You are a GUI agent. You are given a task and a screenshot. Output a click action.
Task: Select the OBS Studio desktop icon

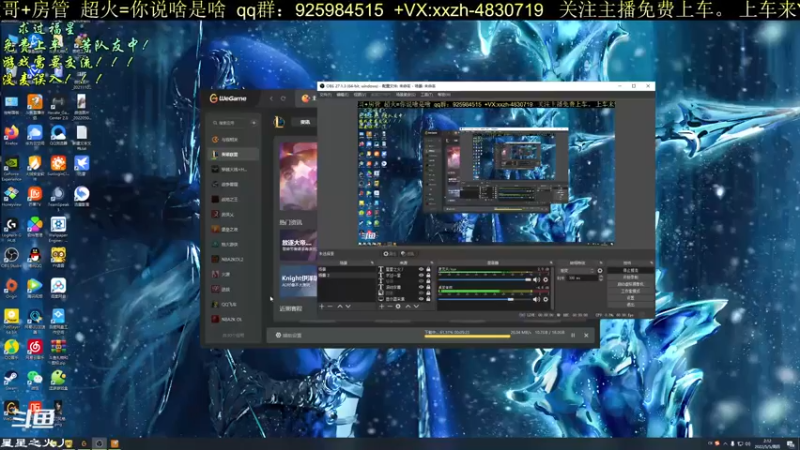(11, 257)
